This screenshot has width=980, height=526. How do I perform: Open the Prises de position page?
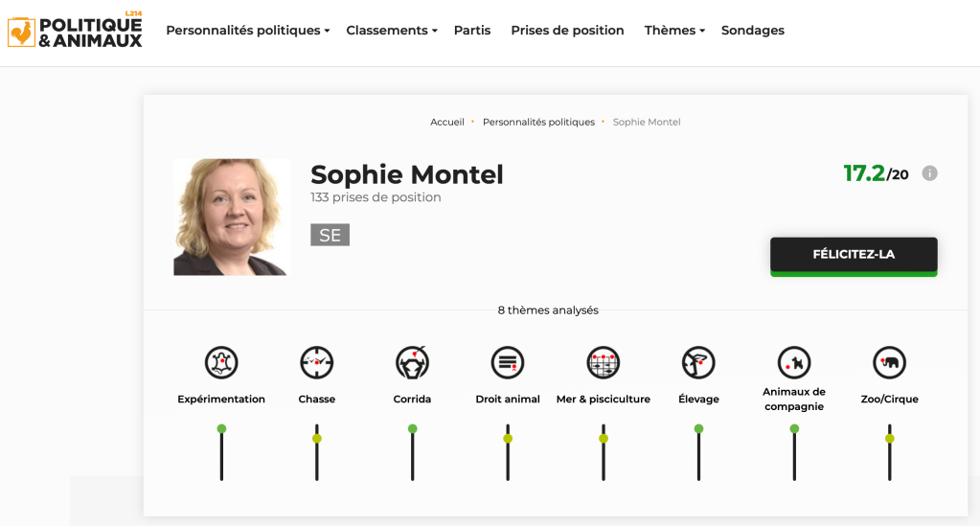(567, 30)
